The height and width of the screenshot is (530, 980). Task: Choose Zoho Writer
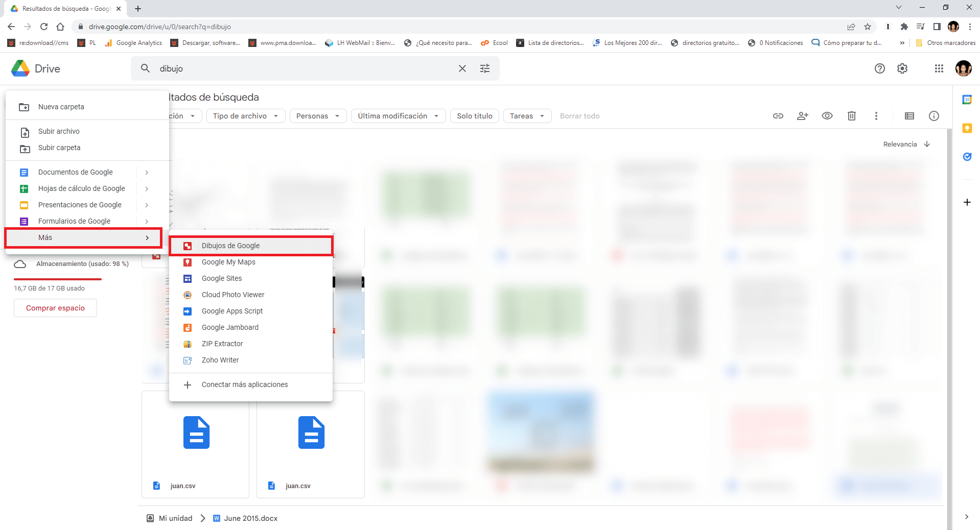(251, 360)
